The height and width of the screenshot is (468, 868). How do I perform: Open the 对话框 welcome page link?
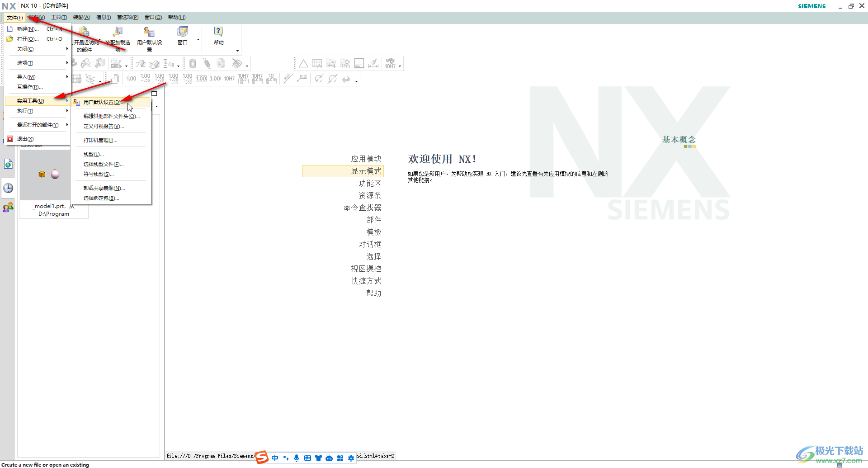point(370,244)
